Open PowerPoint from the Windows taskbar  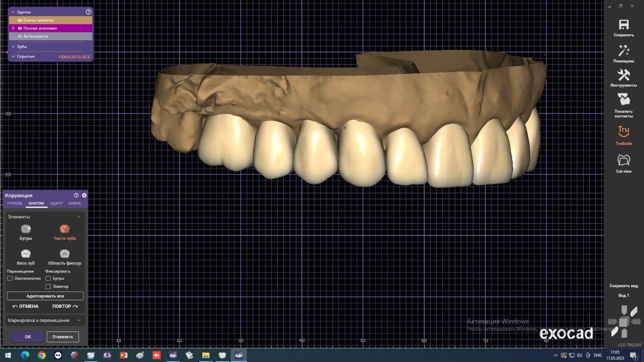[x=123, y=355]
